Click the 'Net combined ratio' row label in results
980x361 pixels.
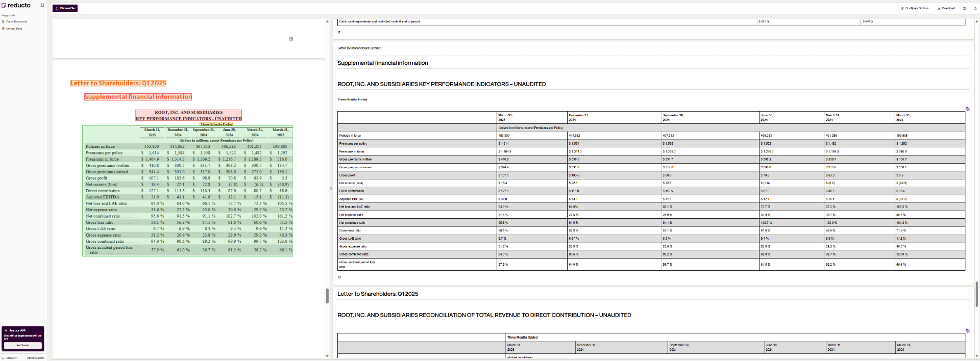pyautogui.click(x=352, y=223)
